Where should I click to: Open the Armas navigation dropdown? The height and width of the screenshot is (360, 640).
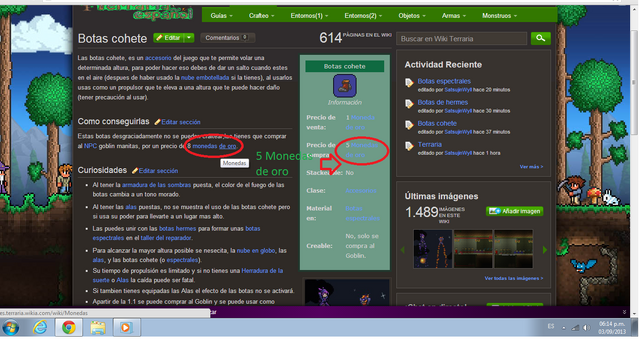[453, 16]
